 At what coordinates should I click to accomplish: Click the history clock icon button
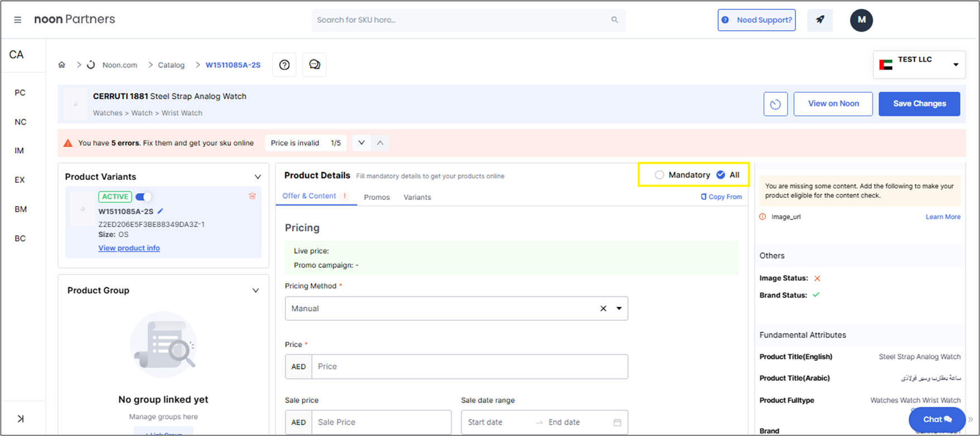coord(775,104)
